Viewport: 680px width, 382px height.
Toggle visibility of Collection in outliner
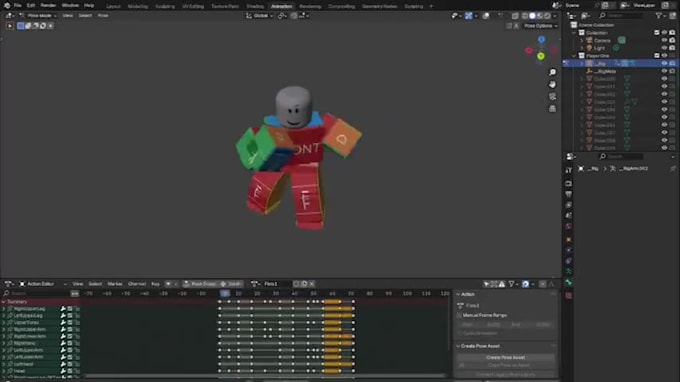pyautogui.click(x=664, y=33)
